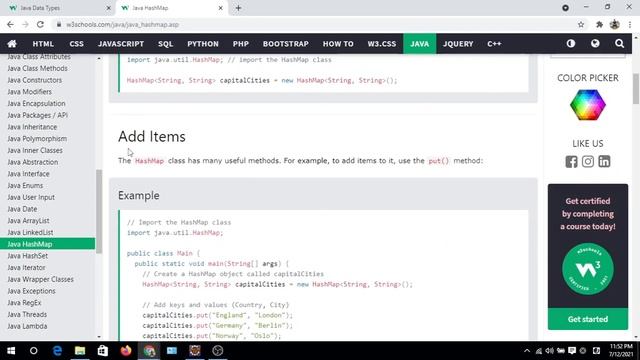Viewport: 640px width, 360px height.
Task: Select highlighted Java HashMap sidebar item
Action: click(x=47, y=244)
